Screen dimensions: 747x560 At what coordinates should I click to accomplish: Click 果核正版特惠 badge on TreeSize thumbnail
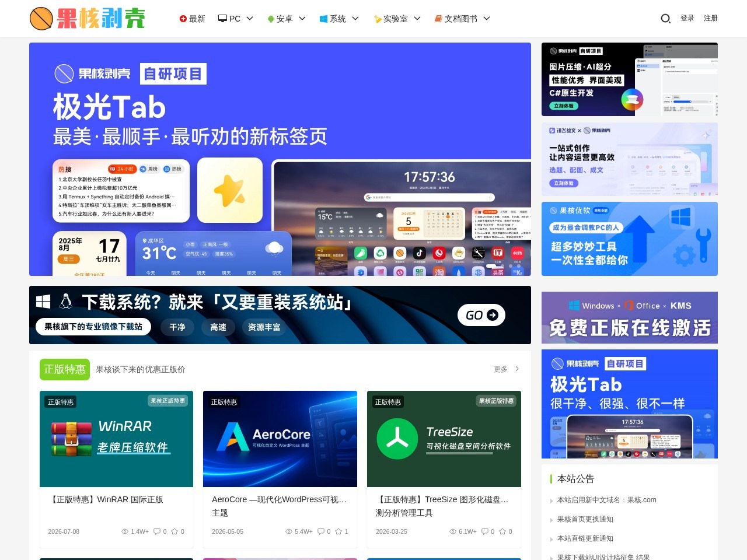(x=497, y=401)
